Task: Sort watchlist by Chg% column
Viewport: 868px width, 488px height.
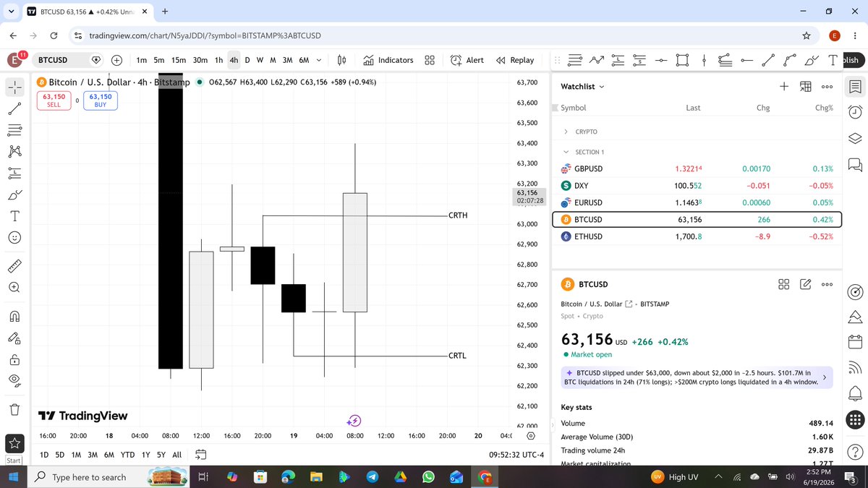Action: click(824, 108)
